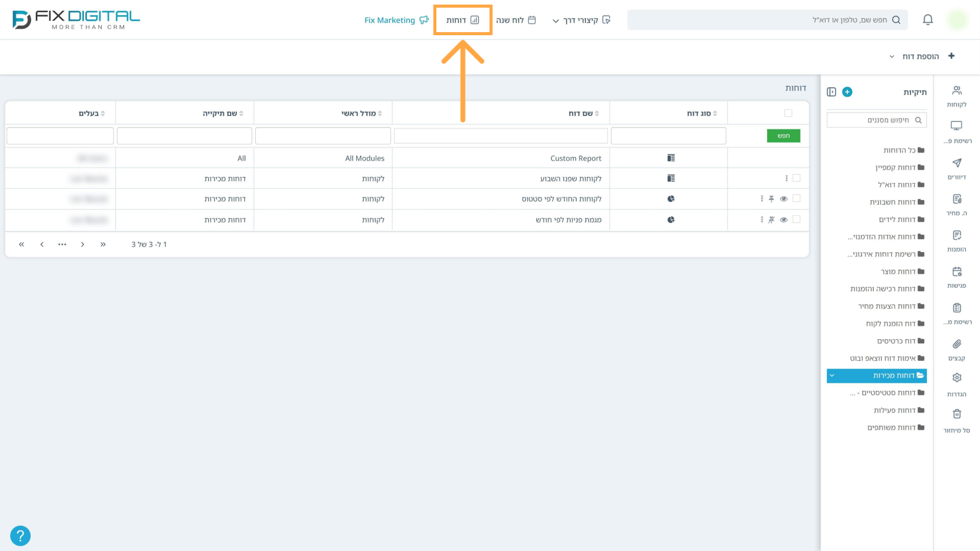Screen dimensions: 980x551
Task: Open options menu for לקוחות שפנו השבוע
Action: point(787,178)
